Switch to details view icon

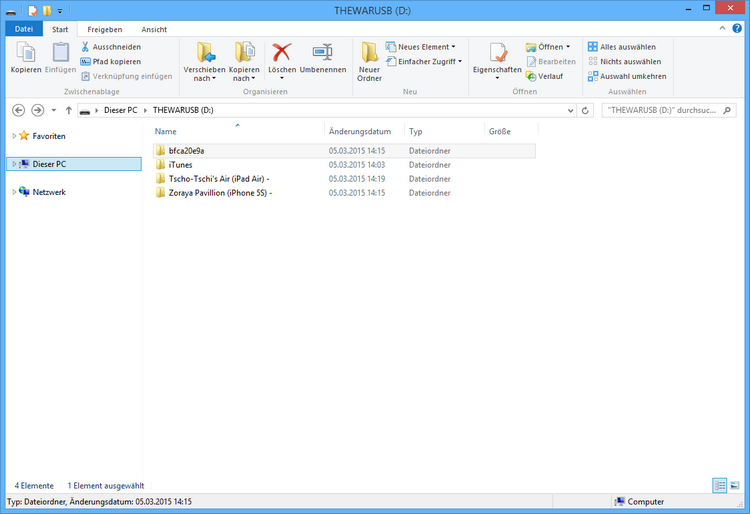coord(719,485)
